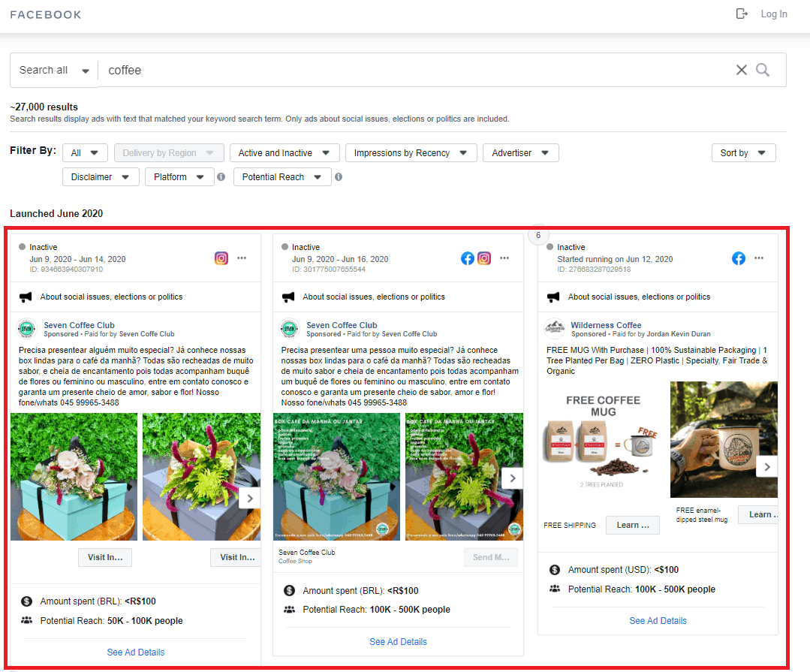The image size is (810, 672).
Task: Click Jun 9, 2020 - Jun 16, 2020 date
Action: [340, 259]
